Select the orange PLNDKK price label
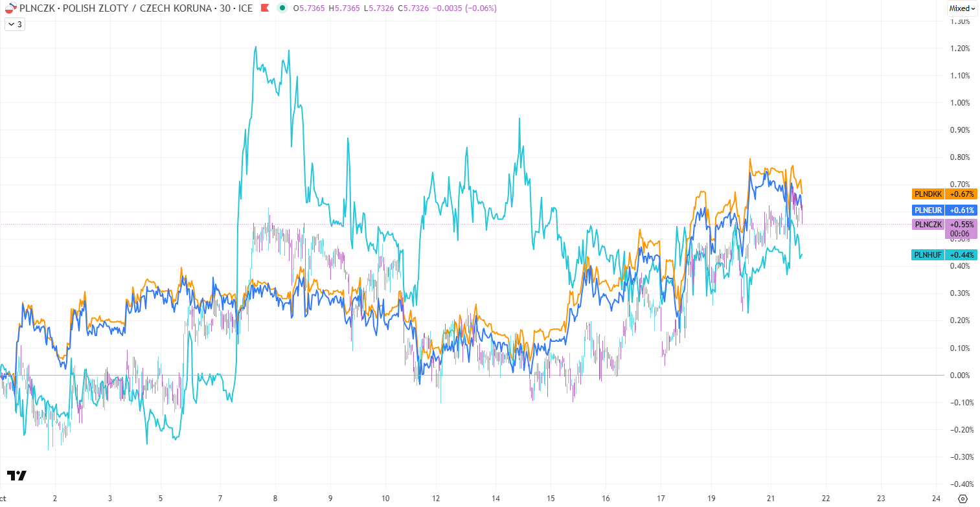This screenshot has height=507, width=980. (928, 194)
